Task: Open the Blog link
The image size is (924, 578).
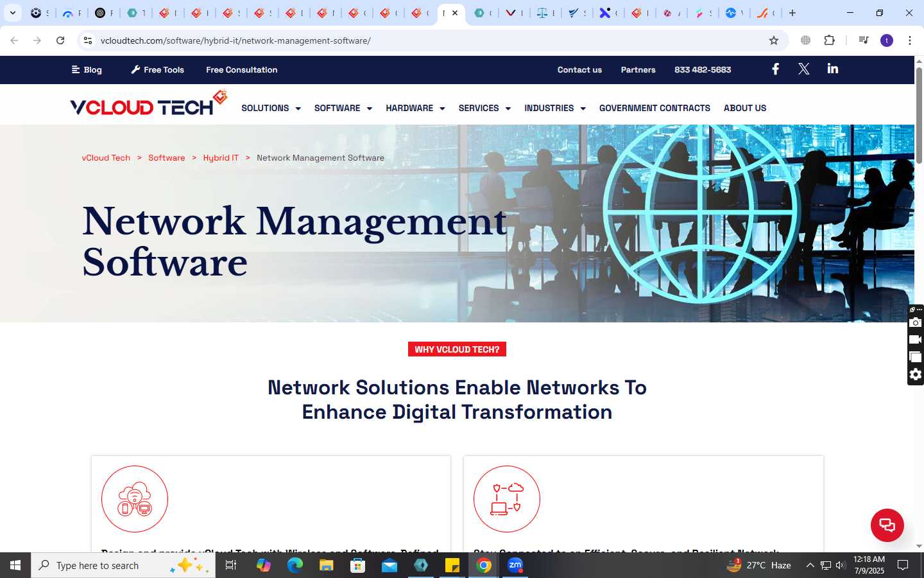Action: pos(87,69)
